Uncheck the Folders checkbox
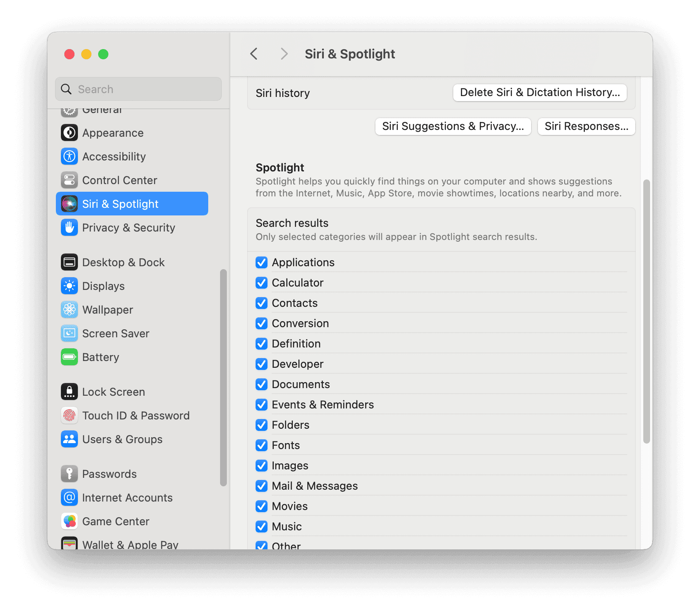700x612 pixels. [262, 425]
